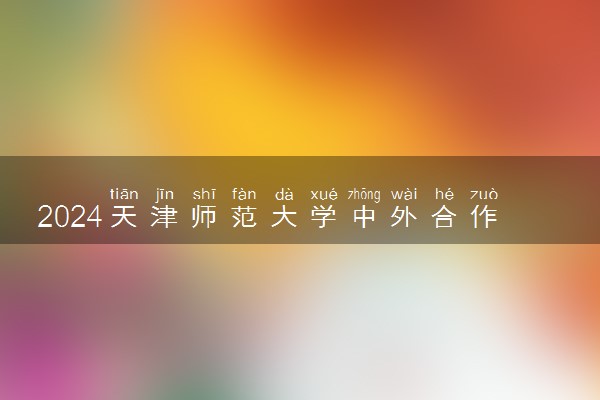Image resolution: width=600 pixels, height=400 pixels.
Task: Click the character 学 in the title
Action: coord(324,217)
